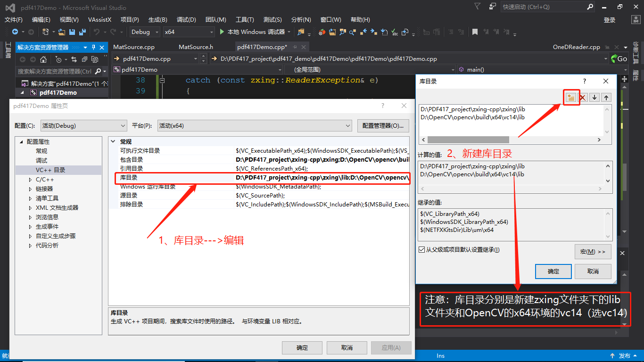644x362 pixels.
Task: Start the 本地 Windows 调试器 with the green play icon
Action: click(222, 32)
